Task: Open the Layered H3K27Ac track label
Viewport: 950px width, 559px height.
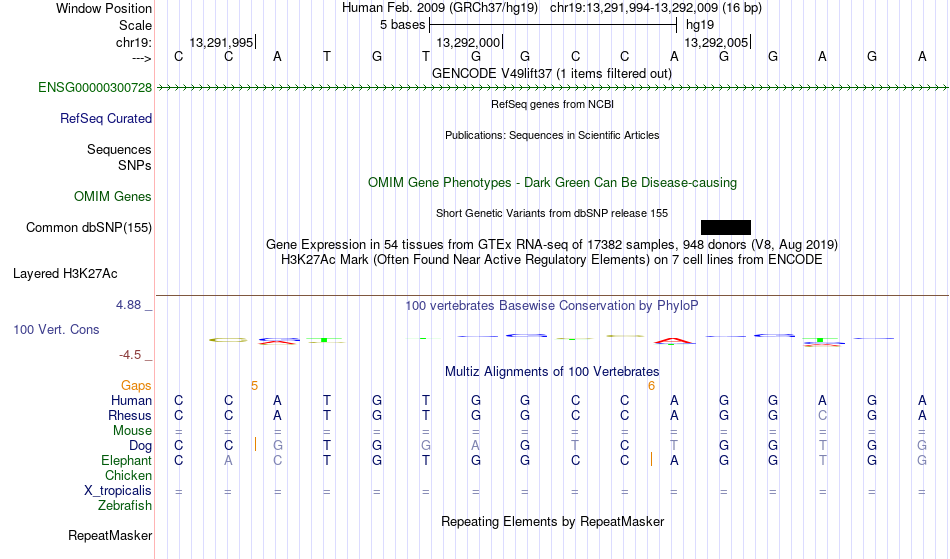Action: tap(65, 274)
